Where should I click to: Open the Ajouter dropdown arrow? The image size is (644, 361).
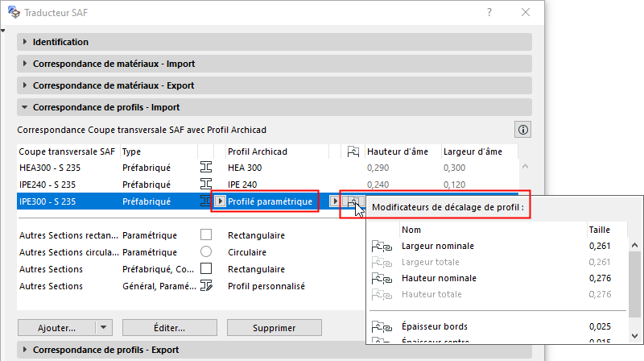(104, 328)
